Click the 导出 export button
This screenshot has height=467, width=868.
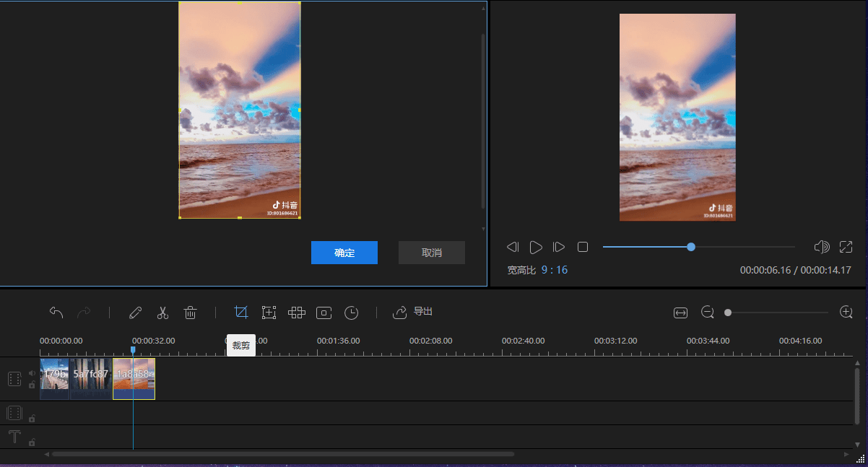(413, 313)
